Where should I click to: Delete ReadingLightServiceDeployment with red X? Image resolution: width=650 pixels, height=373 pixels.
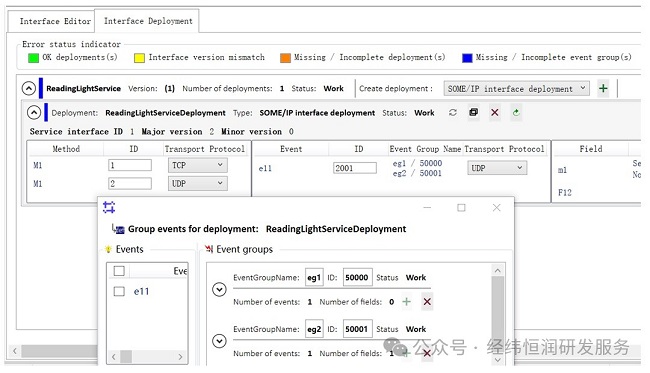(495, 112)
